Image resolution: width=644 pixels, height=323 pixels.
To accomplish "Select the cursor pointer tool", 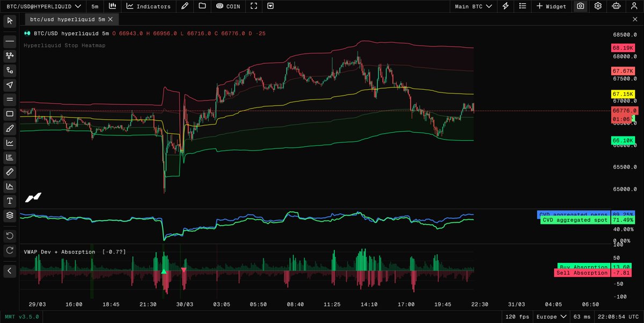I will [x=10, y=21].
